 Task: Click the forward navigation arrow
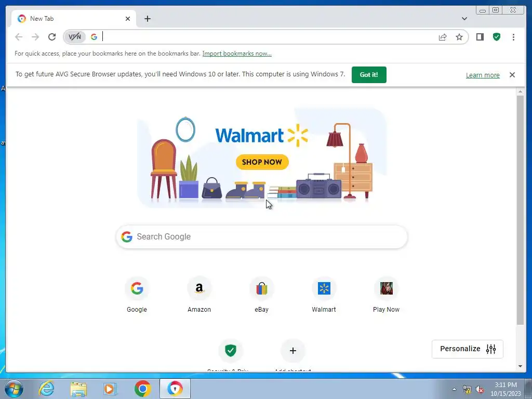click(35, 37)
